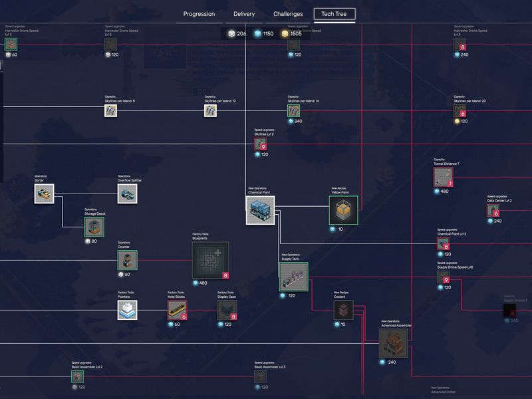This screenshot has width=532, height=399.
Task: Select Tunnel Distance 7 capacity node
Action: click(443, 177)
